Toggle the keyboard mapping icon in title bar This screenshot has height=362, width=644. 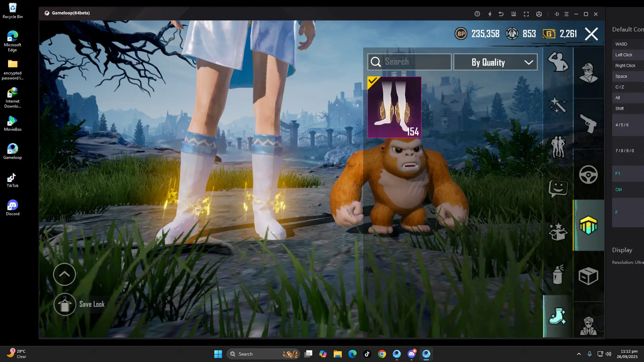514,14
